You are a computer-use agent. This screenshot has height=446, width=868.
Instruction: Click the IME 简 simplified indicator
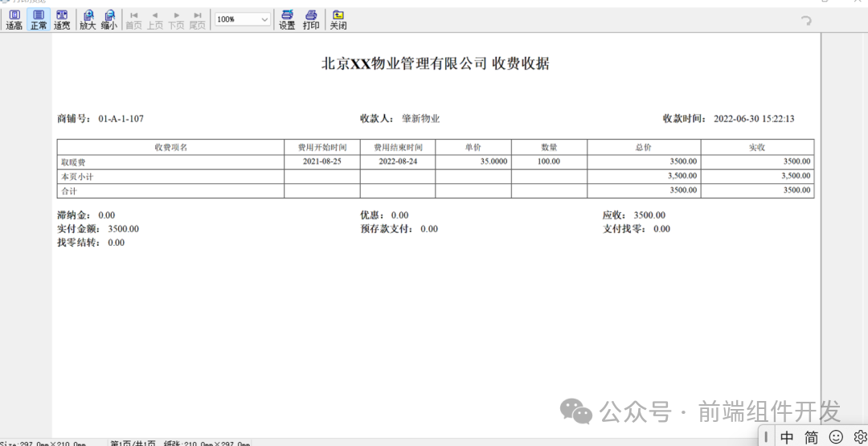coord(812,437)
